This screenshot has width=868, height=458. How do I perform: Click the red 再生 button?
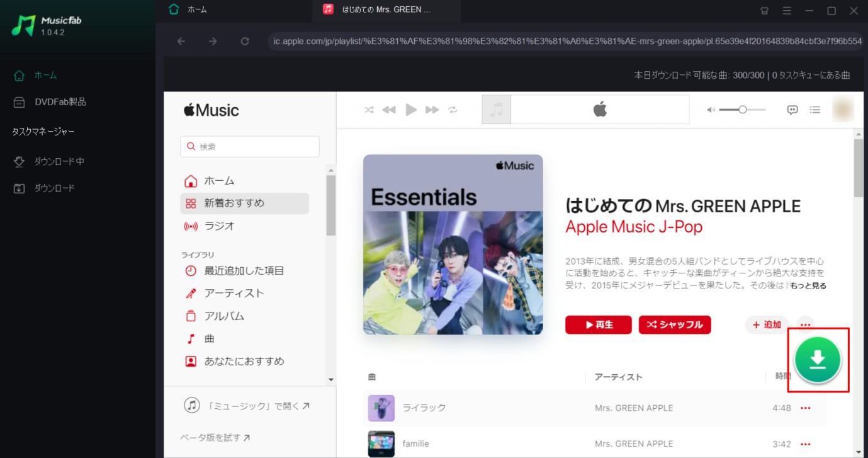coord(599,324)
